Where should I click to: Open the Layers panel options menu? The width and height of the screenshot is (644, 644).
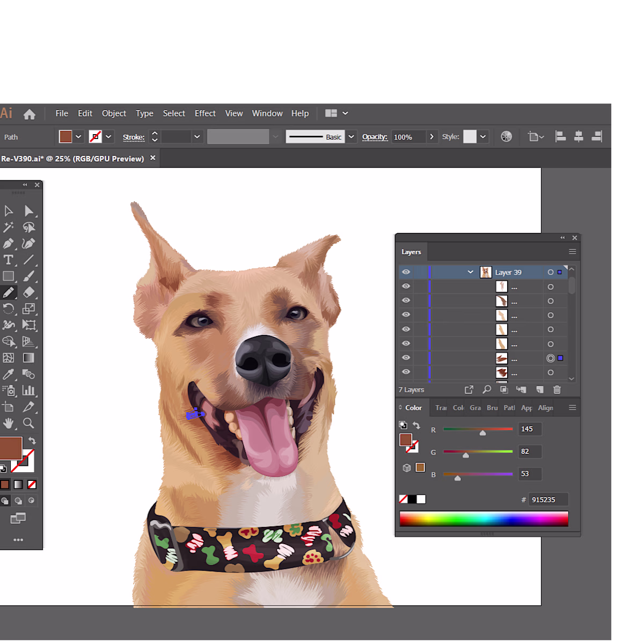tap(573, 252)
